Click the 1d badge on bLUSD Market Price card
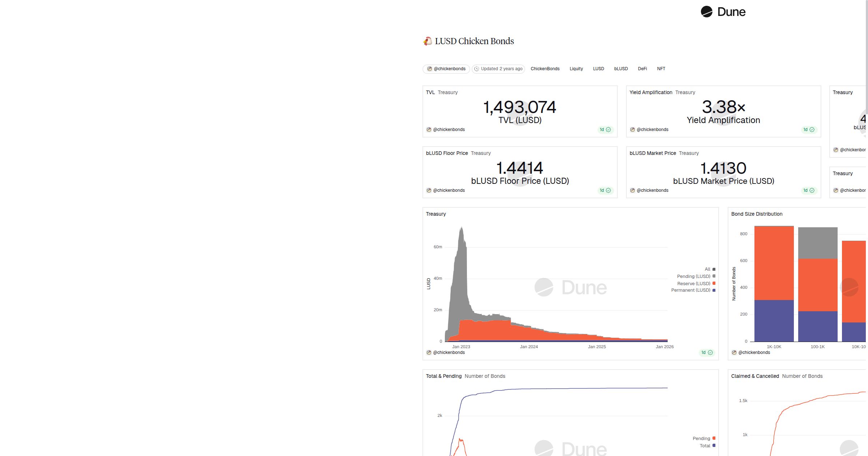The width and height of the screenshot is (868, 456). pyautogui.click(x=808, y=190)
